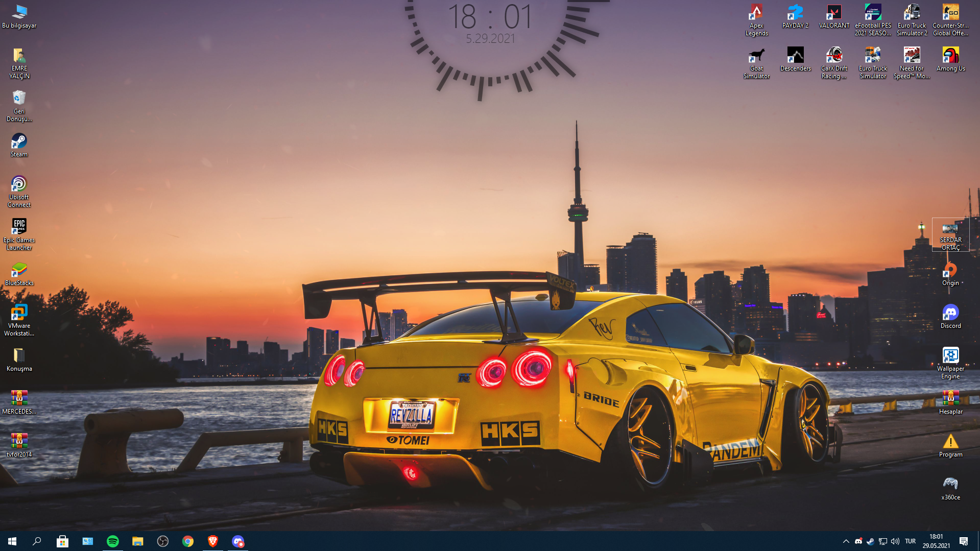This screenshot has height=551, width=980.
Task: Open Bu bilgisayar desktop icon
Action: (x=19, y=16)
